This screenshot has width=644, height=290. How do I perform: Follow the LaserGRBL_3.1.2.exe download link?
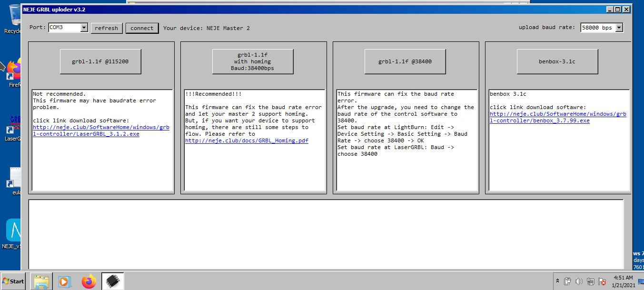point(101,130)
